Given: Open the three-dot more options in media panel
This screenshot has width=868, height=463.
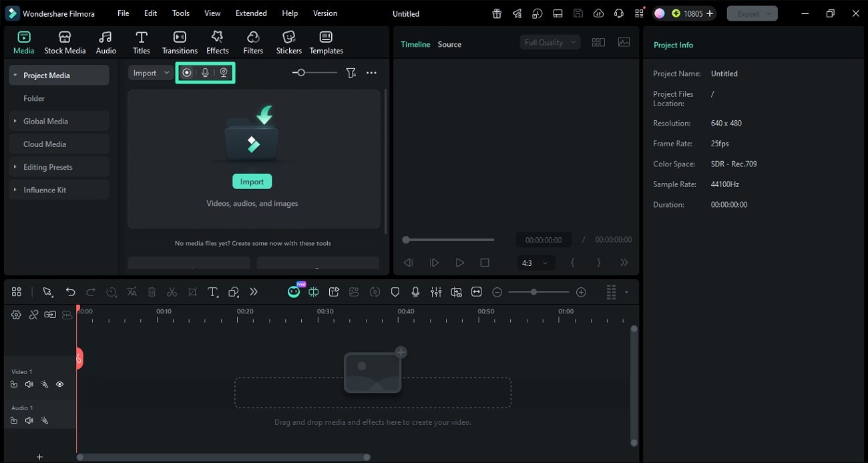Looking at the screenshot, I should click(371, 73).
